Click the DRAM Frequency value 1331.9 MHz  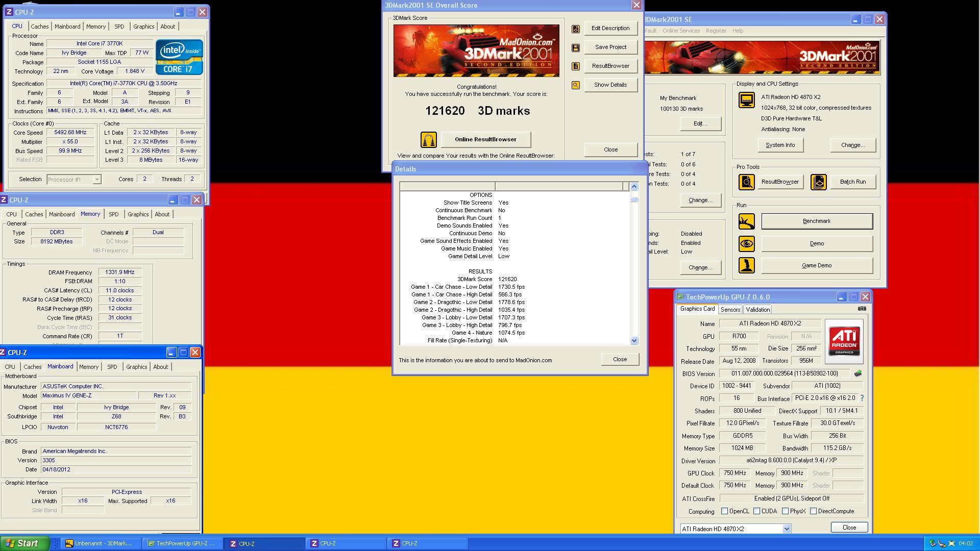point(119,272)
